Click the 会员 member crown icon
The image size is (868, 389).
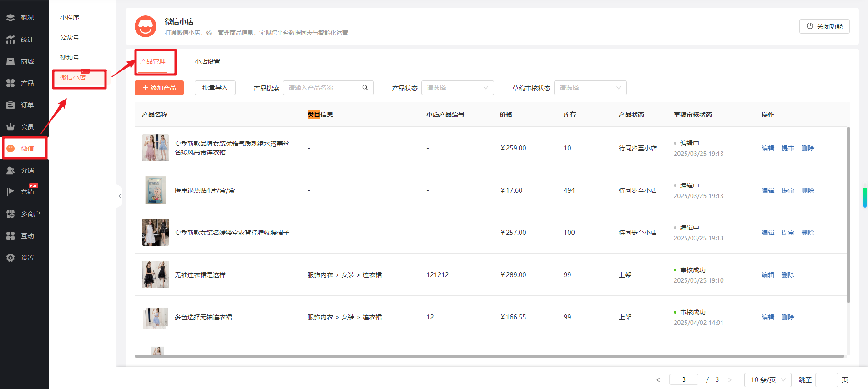tap(10, 127)
